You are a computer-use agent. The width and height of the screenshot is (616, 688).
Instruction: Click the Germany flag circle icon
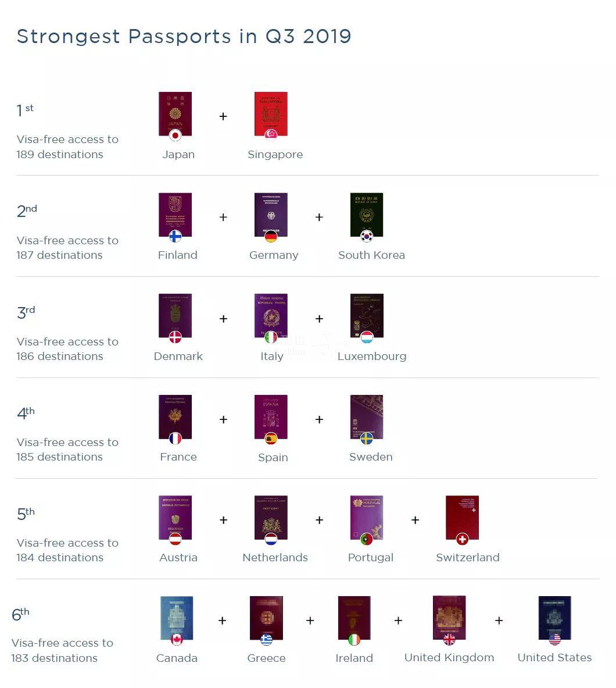pos(271,236)
